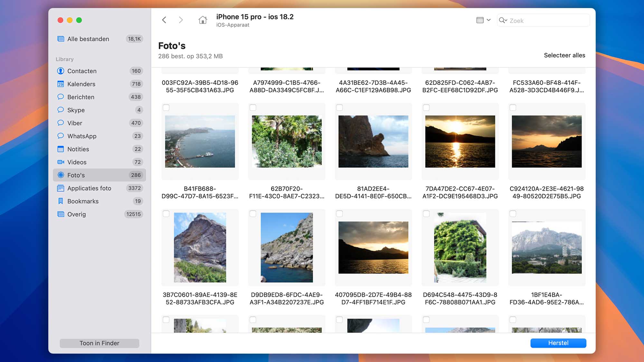Click the Foto's sidebar icon
The height and width of the screenshot is (362, 644).
(x=61, y=175)
